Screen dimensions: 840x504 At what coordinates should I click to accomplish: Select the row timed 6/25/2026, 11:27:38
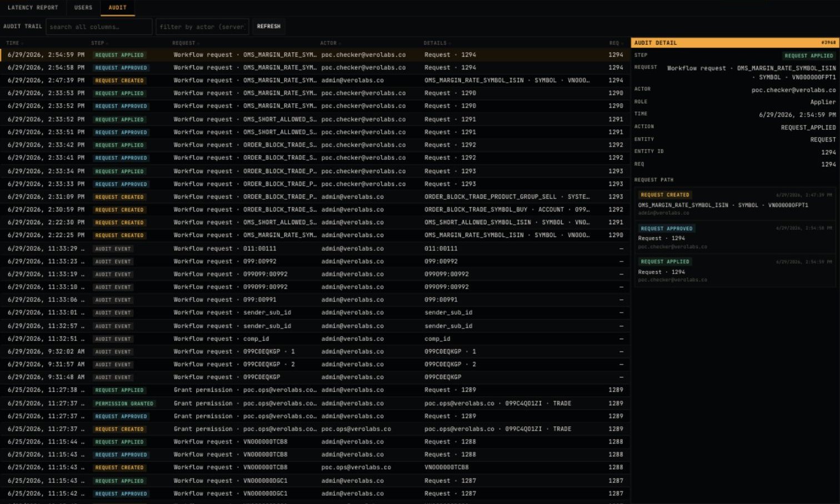click(x=315, y=390)
